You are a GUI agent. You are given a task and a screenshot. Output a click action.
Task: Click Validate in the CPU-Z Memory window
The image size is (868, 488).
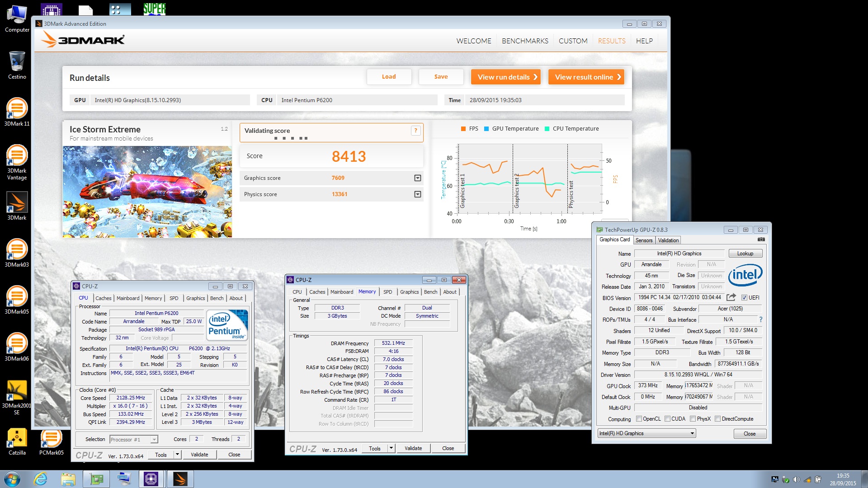(413, 448)
